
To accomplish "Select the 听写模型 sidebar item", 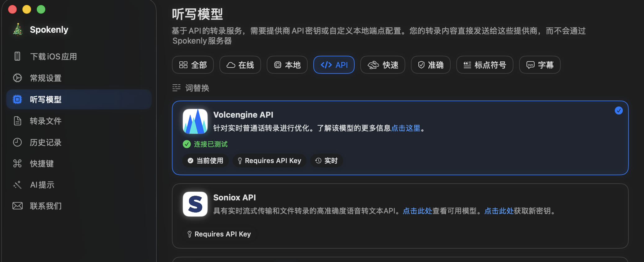I will tap(79, 99).
